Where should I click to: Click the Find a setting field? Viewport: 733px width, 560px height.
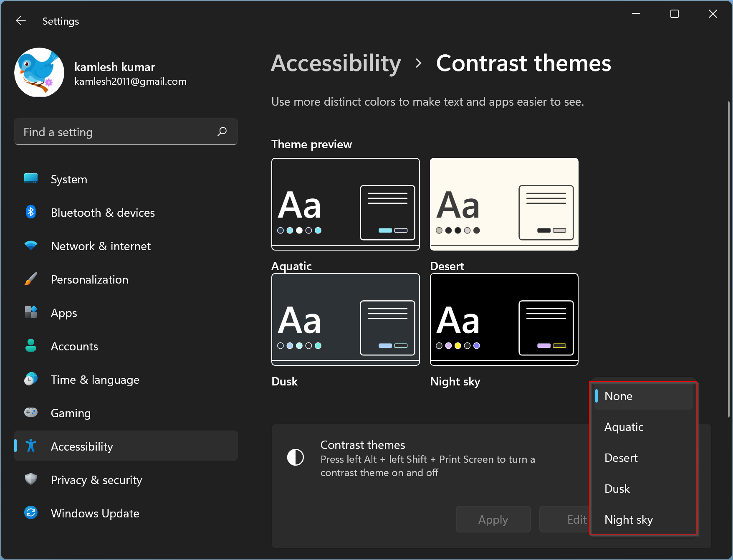pos(126,132)
